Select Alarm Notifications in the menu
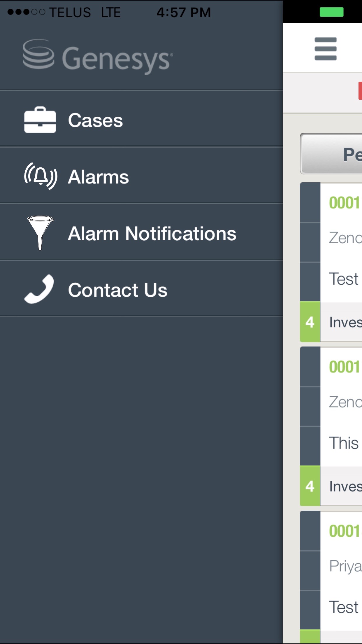The width and height of the screenshot is (362, 644). coord(152,234)
